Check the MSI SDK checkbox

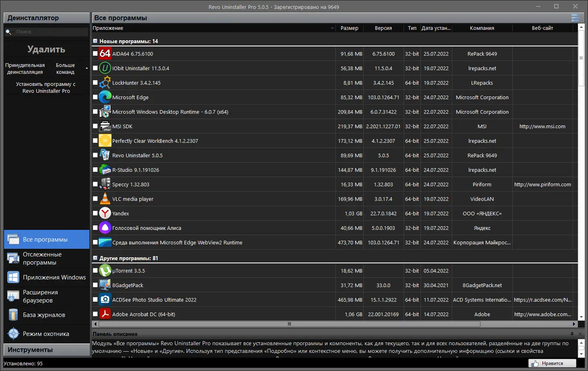tap(95, 126)
